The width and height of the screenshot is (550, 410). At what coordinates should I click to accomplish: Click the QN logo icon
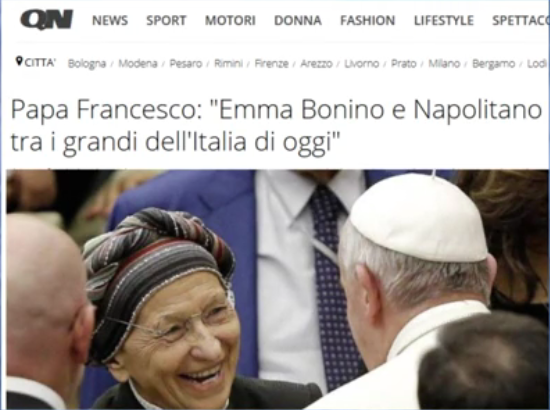46,20
